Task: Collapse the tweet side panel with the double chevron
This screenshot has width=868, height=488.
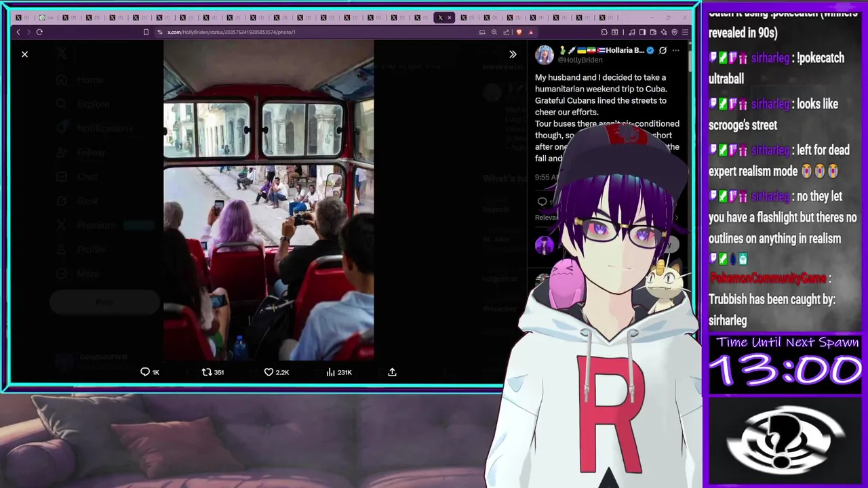Action: point(513,54)
